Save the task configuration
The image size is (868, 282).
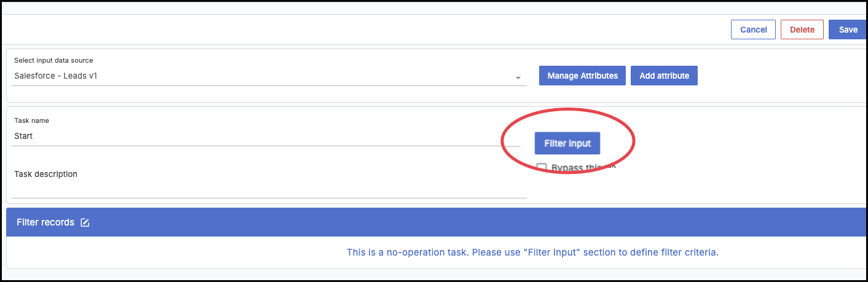pyautogui.click(x=848, y=29)
